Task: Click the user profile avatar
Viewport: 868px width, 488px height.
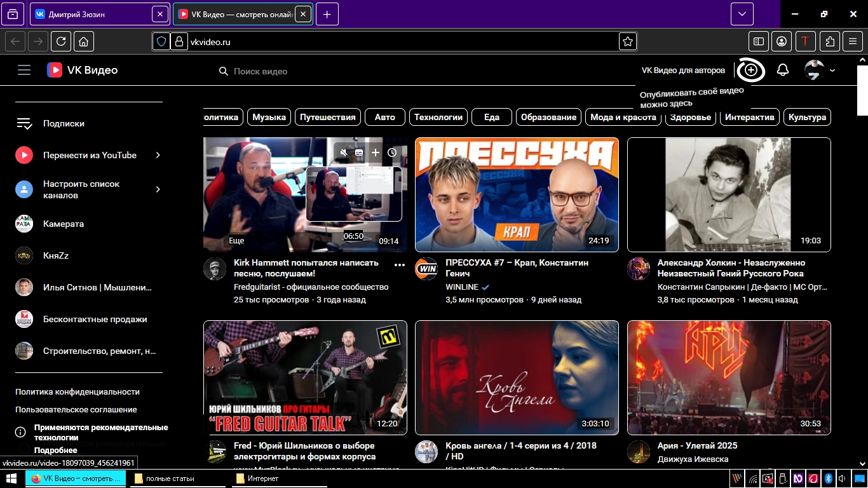Action: coord(814,70)
